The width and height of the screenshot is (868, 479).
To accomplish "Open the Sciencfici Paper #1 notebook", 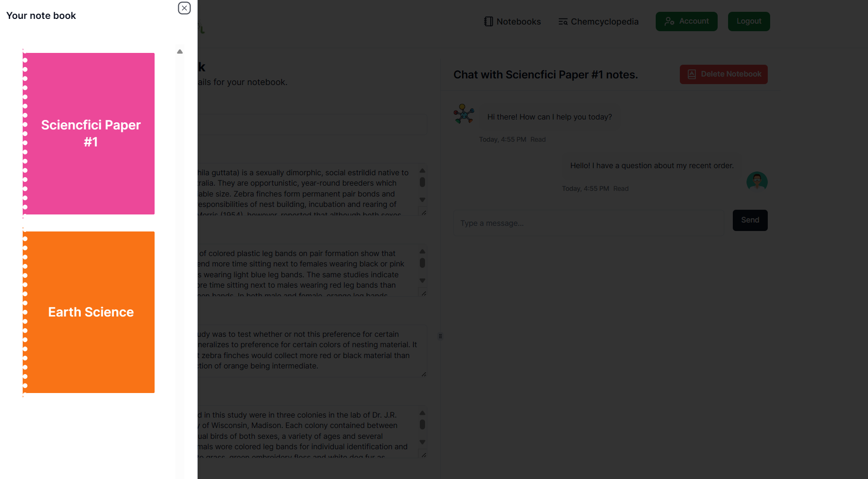I will pyautogui.click(x=89, y=134).
